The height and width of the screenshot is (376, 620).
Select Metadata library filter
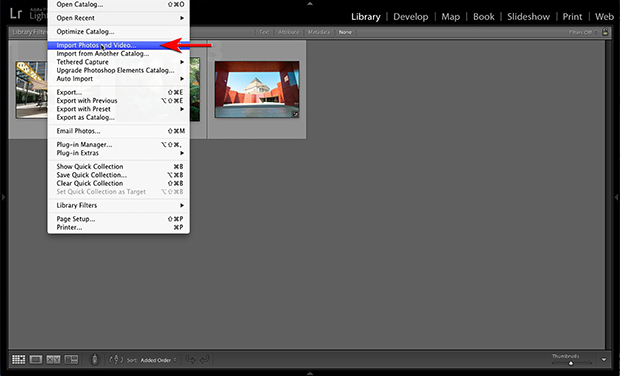coord(319,32)
